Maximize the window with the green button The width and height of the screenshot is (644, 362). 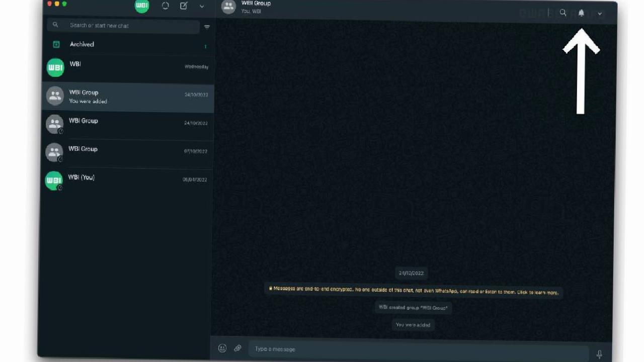[x=64, y=4]
